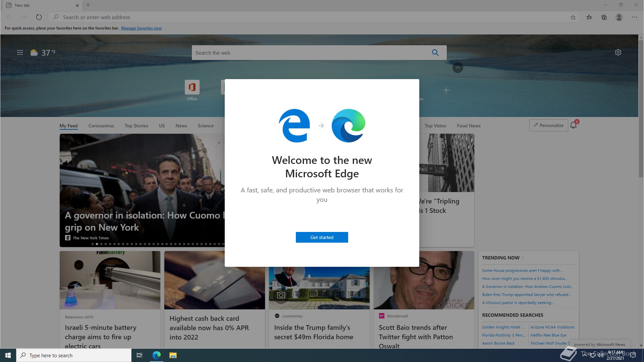Open the Favorites list icon
The width and height of the screenshot is (644, 362).
click(589, 17)
